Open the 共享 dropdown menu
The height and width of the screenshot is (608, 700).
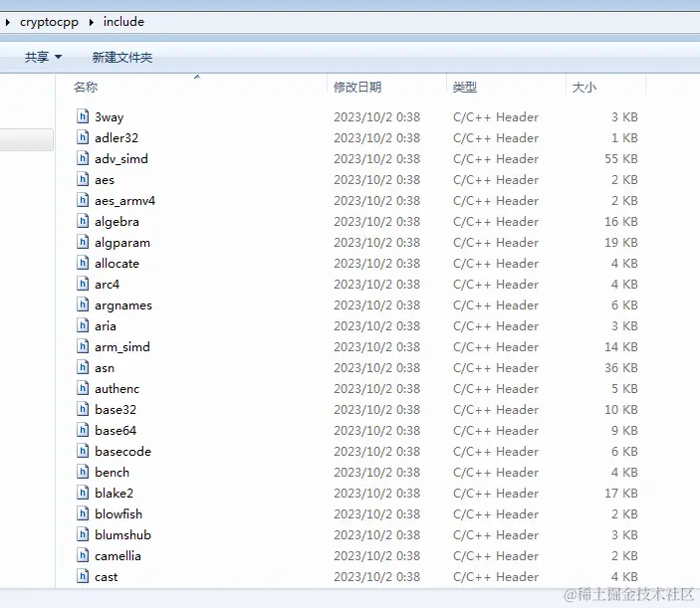pos(43,57)
